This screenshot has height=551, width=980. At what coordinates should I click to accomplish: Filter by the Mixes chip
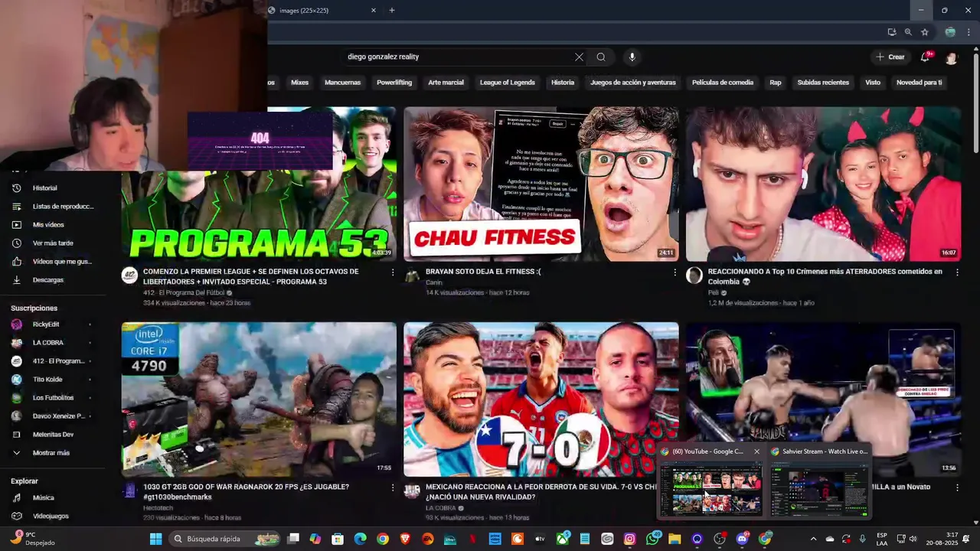click(x=299, y=83)
